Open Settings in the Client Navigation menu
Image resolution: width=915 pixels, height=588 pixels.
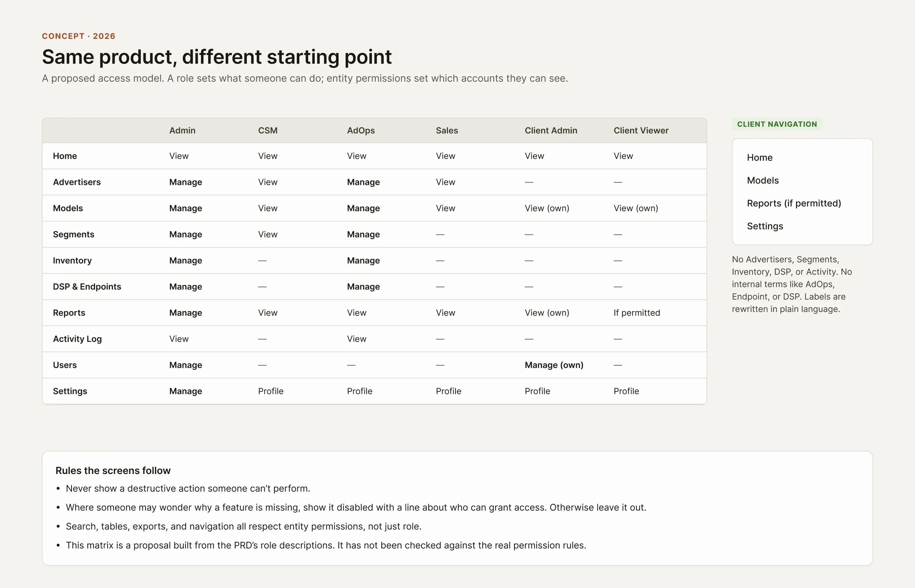765,226
